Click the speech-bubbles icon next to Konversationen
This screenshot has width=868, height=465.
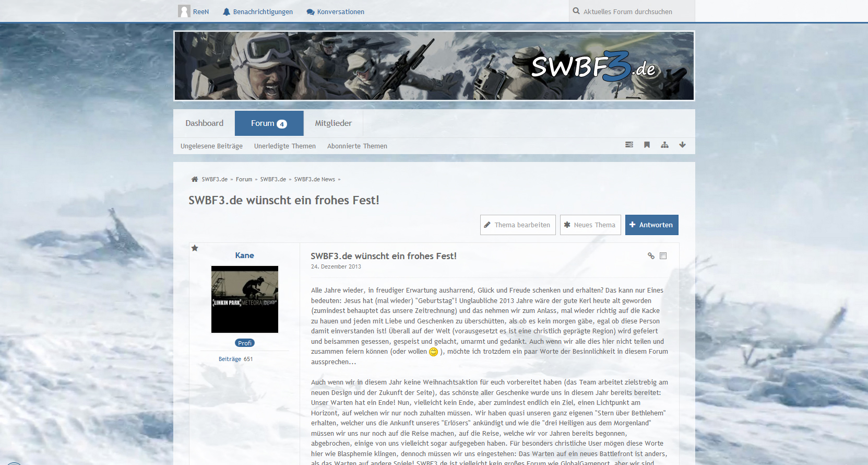311,11
